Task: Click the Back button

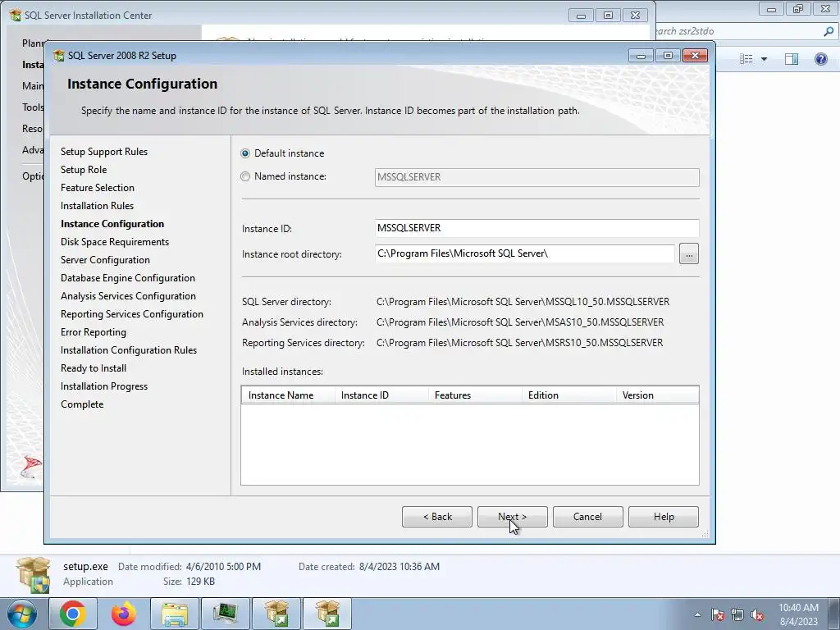Action: (437, 517)
